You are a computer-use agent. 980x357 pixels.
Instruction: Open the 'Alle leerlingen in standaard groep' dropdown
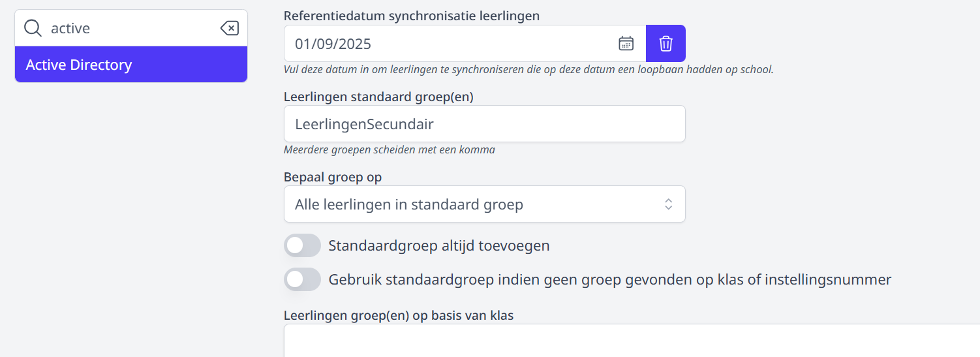pos(485,204)
